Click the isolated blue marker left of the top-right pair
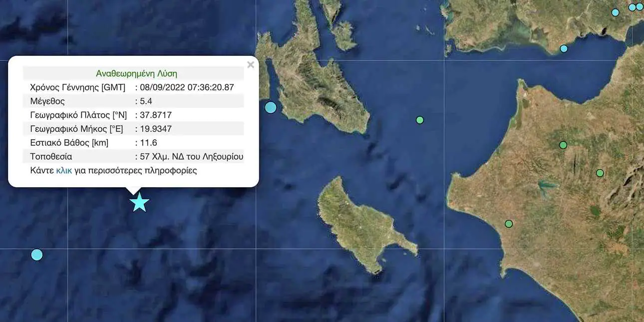Image resolution: width=644 pixels, height=322 pixels. coord(616,12)
